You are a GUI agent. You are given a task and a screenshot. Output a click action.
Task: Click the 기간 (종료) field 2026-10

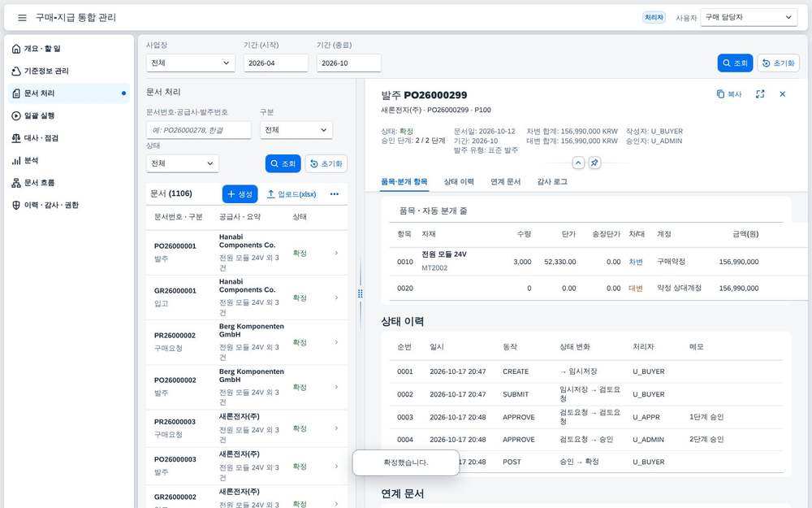click(x=349, y=63)
